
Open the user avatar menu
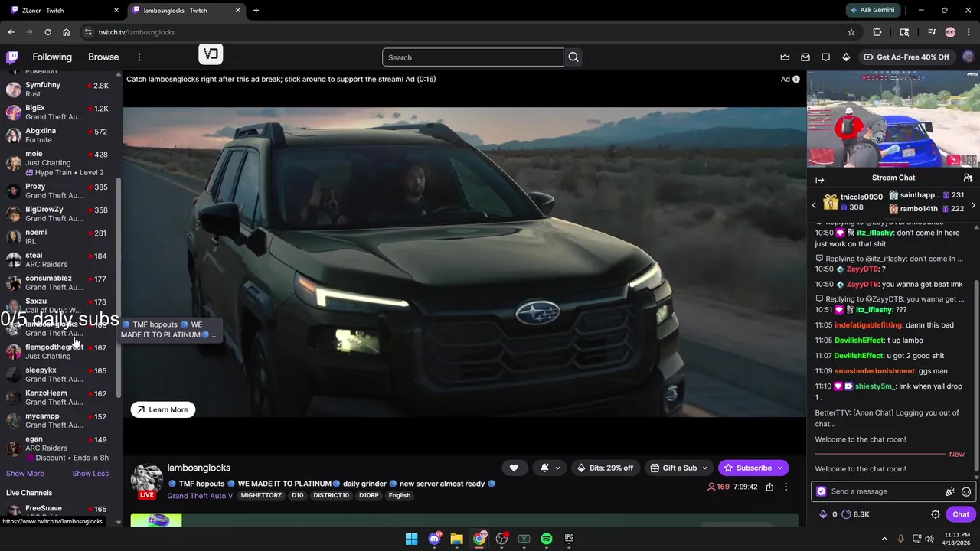tap(968, 57)
